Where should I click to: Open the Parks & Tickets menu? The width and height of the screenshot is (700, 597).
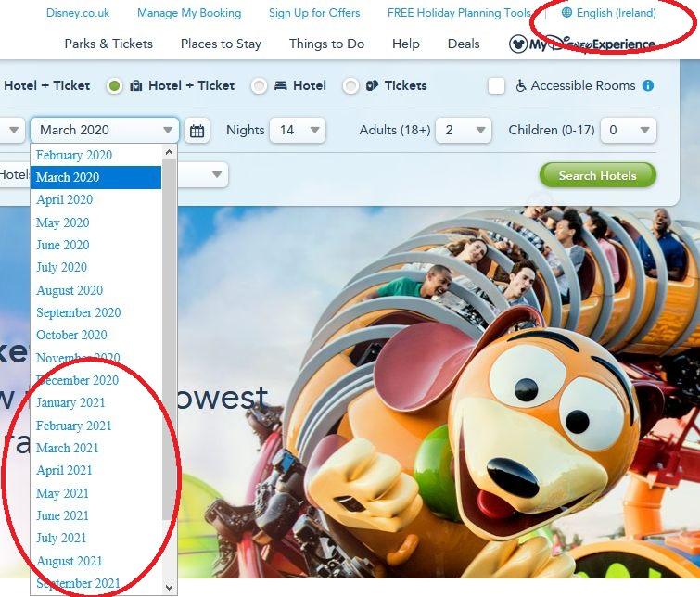pos(108,44)
